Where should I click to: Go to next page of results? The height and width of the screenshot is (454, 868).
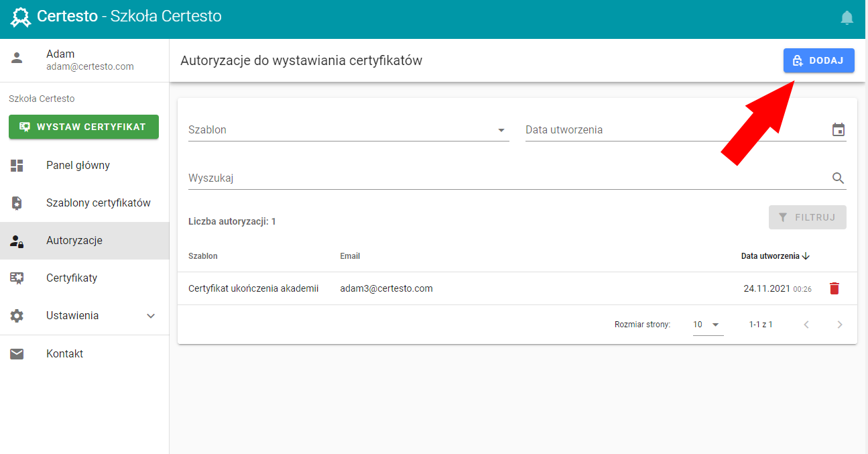click(x=839, y=325)
